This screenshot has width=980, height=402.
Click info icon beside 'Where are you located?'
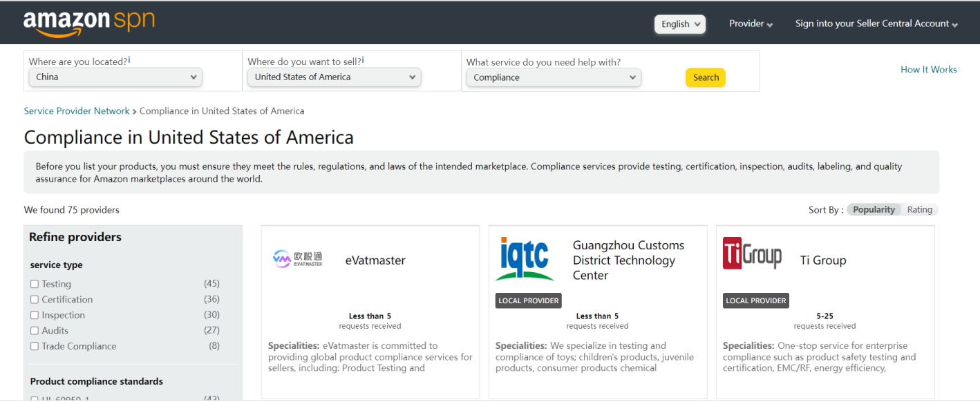(129, 61)
